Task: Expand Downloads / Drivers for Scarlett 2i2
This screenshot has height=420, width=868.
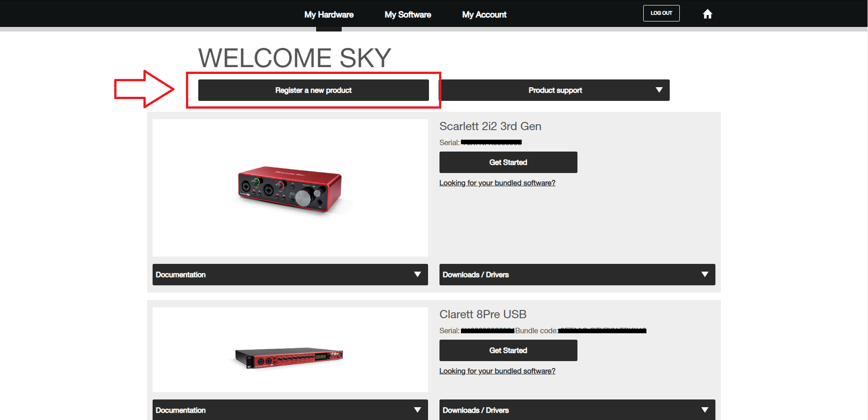Action: click(x=577, y=275)
